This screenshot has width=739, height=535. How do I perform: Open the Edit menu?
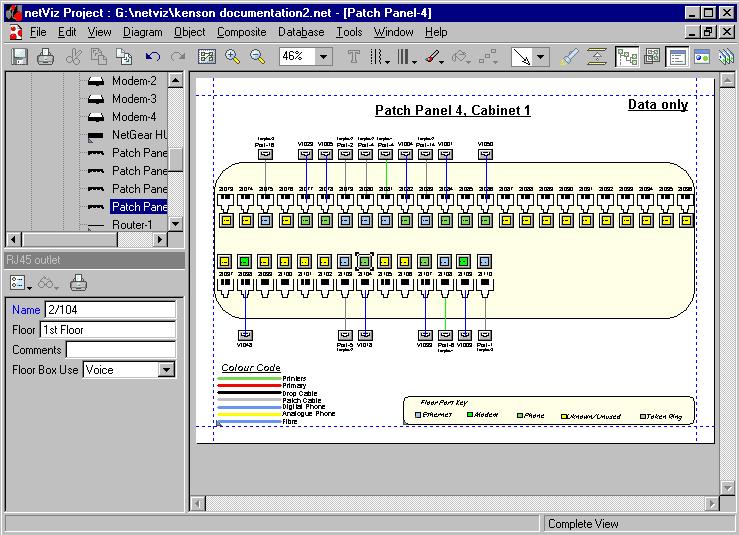point(67,32)
